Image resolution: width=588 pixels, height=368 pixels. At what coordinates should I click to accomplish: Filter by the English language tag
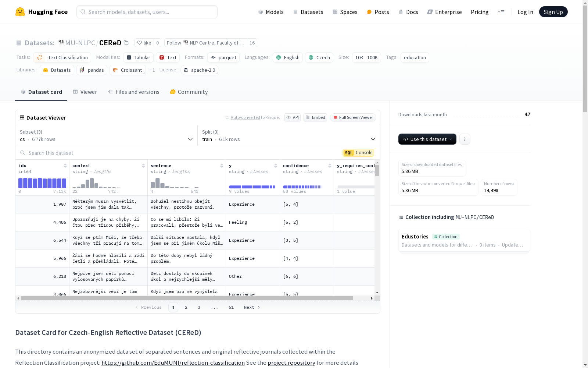tap(288, 57)
